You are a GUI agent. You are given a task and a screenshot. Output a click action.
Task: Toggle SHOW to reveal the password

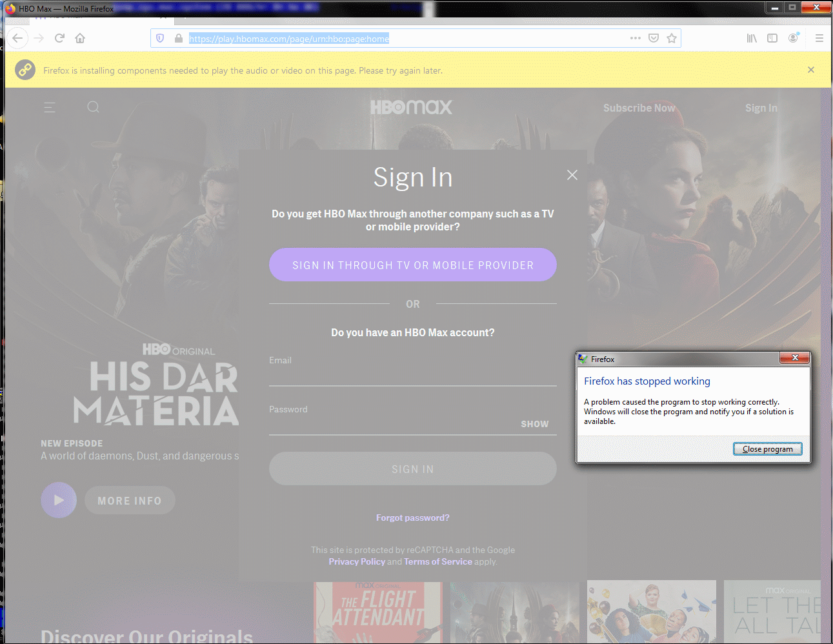point(534,424)
